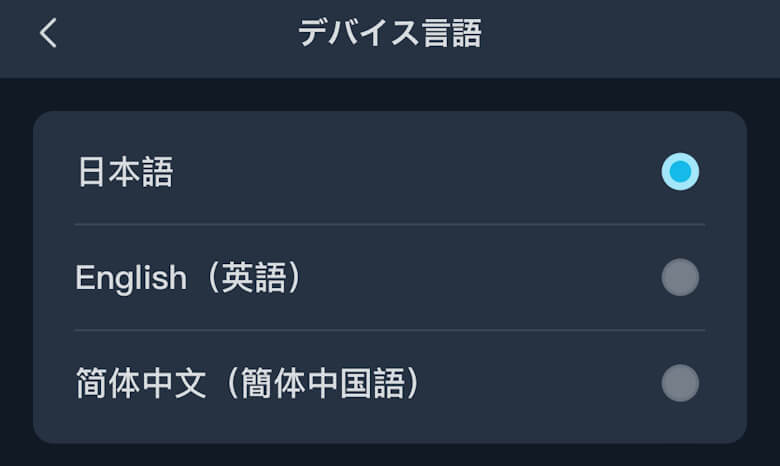Click the gray circle beside 简体中文
The width and height of the screenshot is (780, 466).
[x=680, y=383]
